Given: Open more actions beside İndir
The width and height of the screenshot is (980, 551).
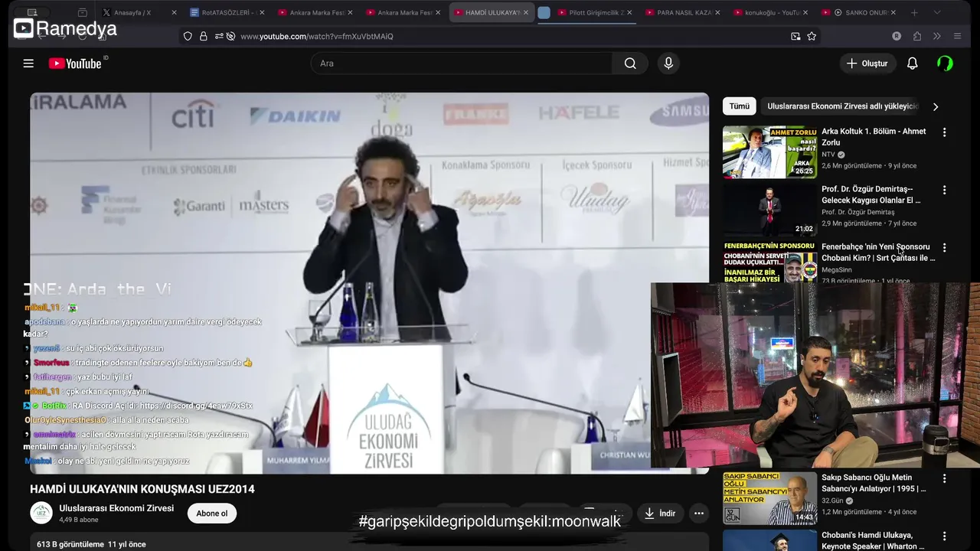Looking at the screenshot, I should 698,514.
